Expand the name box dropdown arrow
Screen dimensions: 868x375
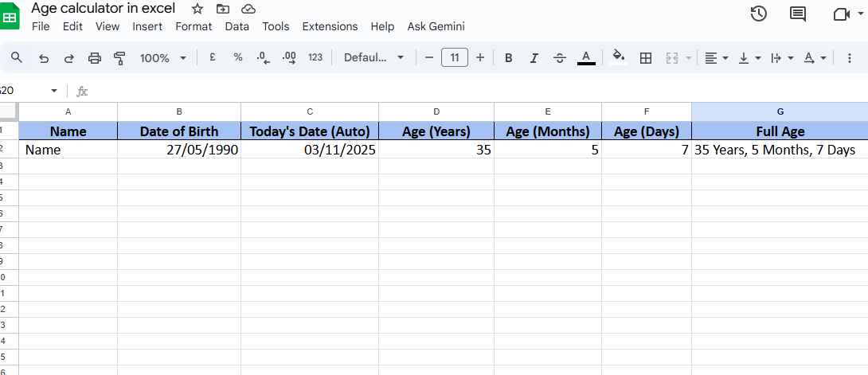53,91
